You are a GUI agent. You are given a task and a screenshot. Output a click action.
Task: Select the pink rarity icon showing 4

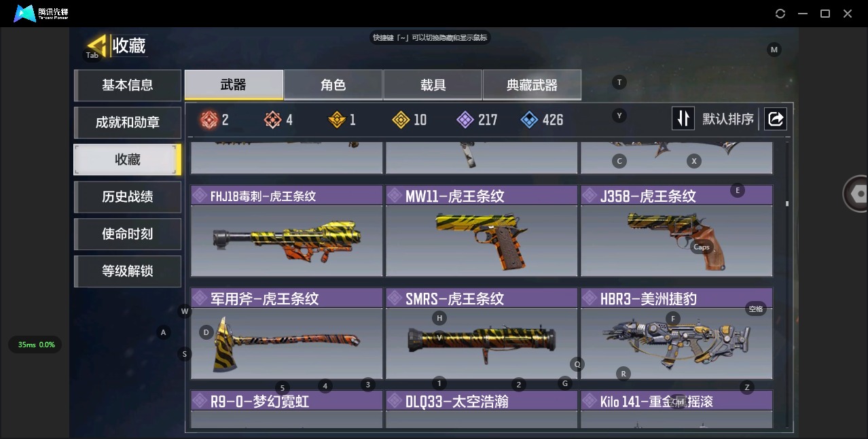(x=272, y=120)
